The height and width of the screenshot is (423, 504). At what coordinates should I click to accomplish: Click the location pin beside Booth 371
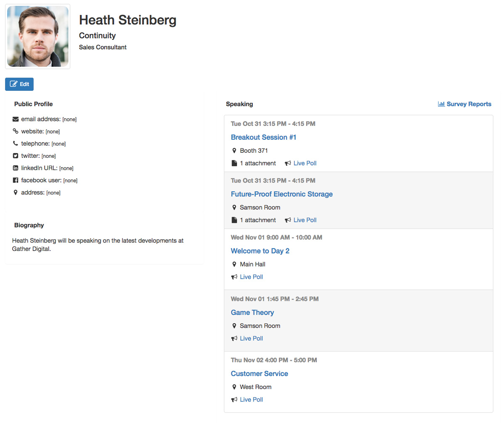(x=234, y=151)
